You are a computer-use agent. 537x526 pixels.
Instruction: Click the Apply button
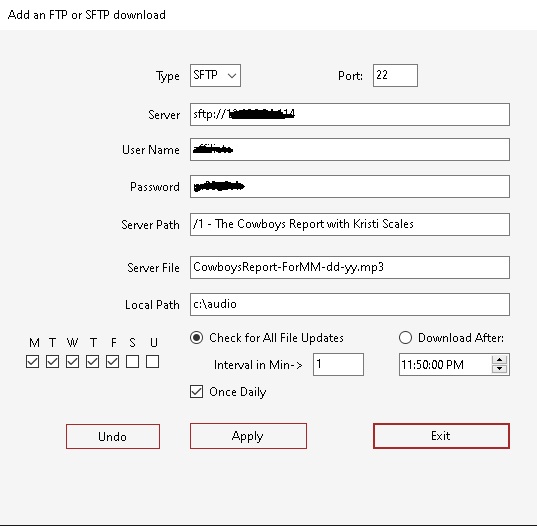[248, 436]
